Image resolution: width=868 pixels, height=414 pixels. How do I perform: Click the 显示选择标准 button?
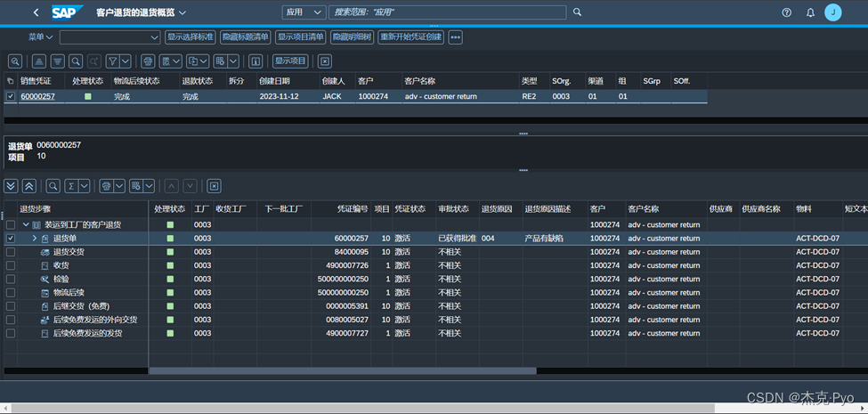[190, 37]
